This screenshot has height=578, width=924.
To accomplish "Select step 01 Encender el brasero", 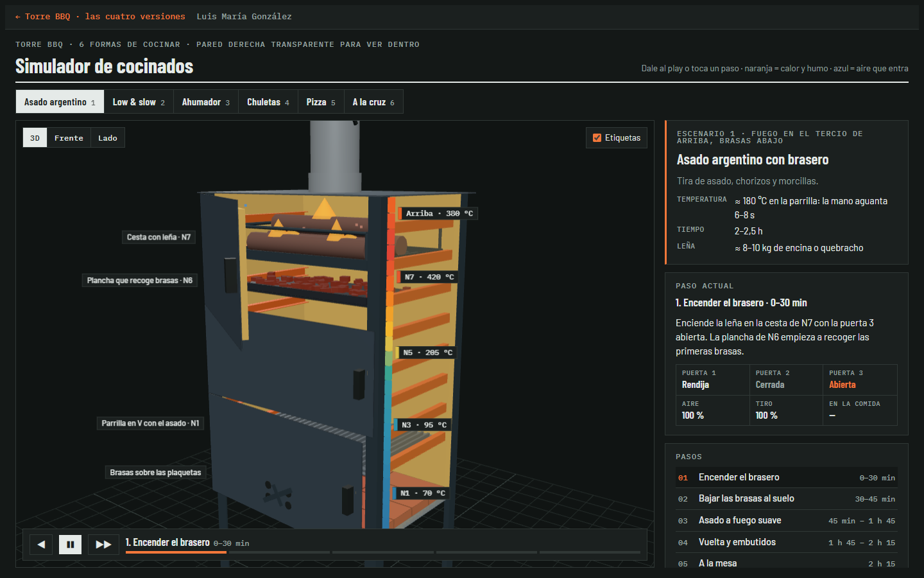I will [x=787, y=477].
